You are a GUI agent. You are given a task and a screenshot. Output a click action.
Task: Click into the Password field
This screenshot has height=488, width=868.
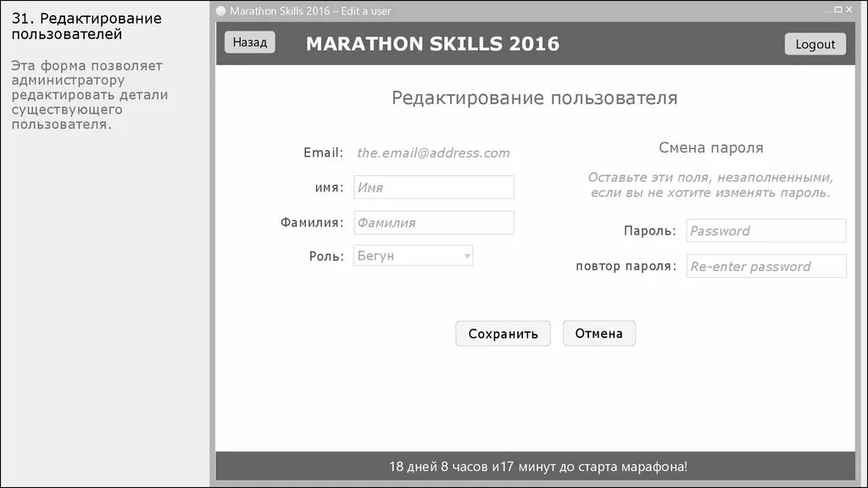tap(766, 230)
